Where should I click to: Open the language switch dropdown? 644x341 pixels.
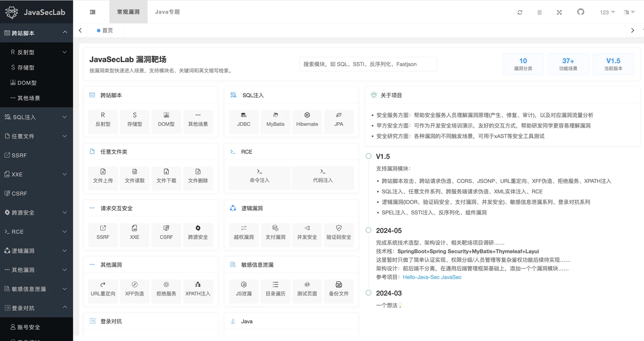629,12
